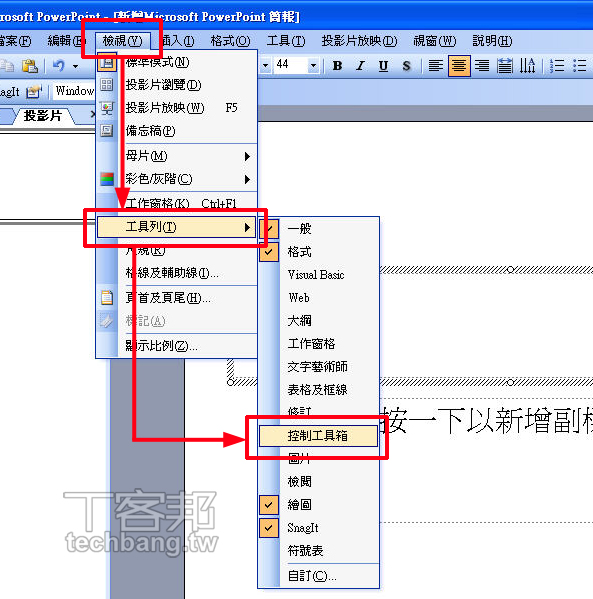Toggle SnagIt toolbar checkmark

point(269,528)
